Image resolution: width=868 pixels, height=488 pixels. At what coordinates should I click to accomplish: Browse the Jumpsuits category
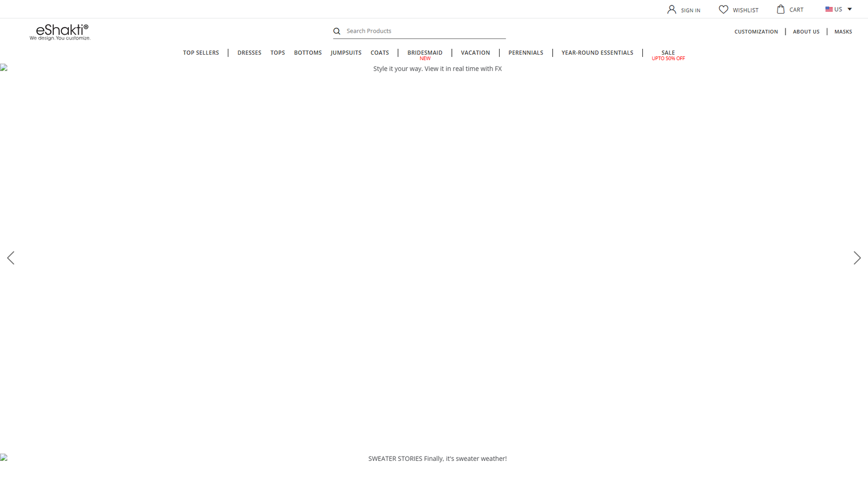click(x=346, y=53)
